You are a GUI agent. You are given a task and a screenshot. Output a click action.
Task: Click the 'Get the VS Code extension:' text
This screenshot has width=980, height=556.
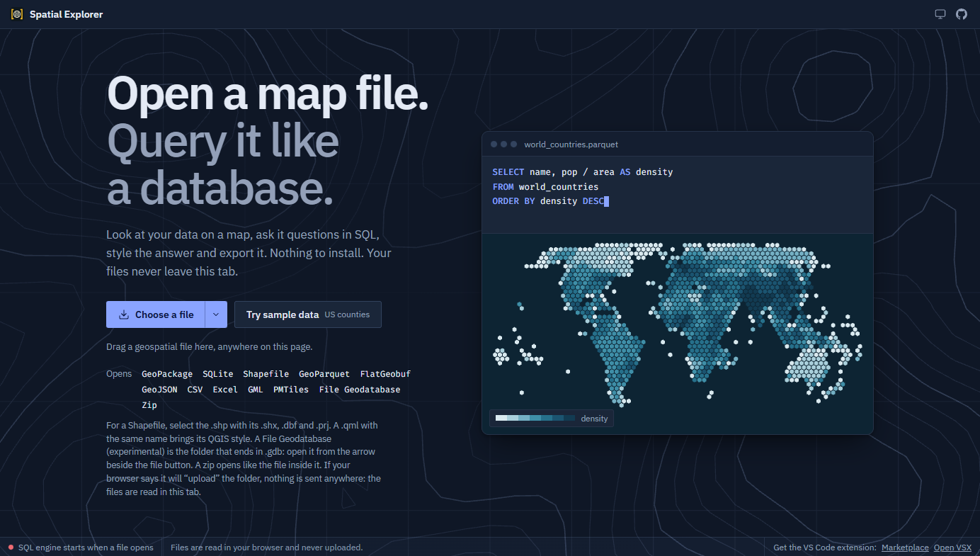click(x=825, y=548)
